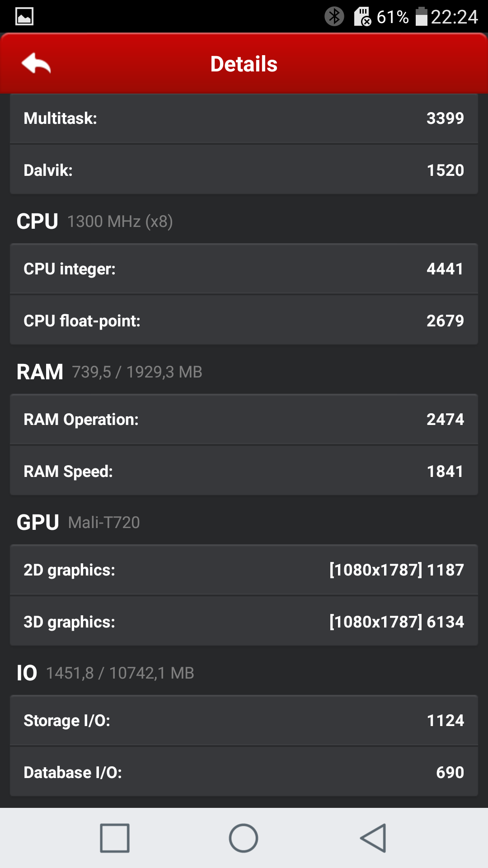The width and height of the screenshot is (488, 868).
Task: Tap the clock showing 22:24
Action: point(454,17)
